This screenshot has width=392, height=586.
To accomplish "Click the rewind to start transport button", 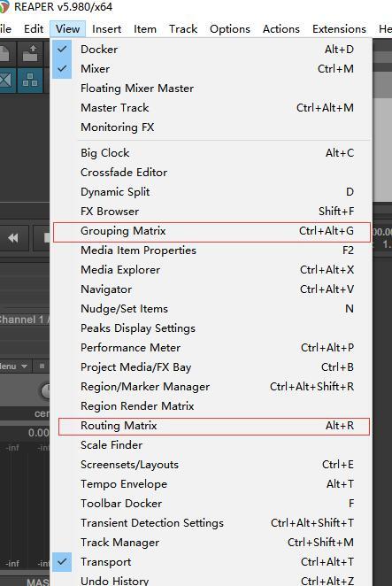I will coord(13,238).
